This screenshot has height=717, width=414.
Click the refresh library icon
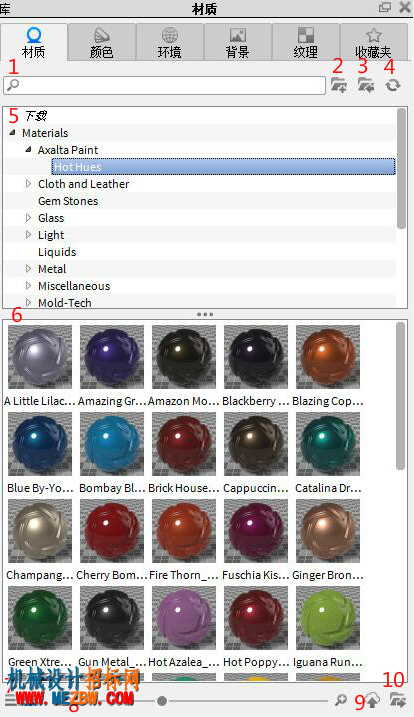click(392, 85)
